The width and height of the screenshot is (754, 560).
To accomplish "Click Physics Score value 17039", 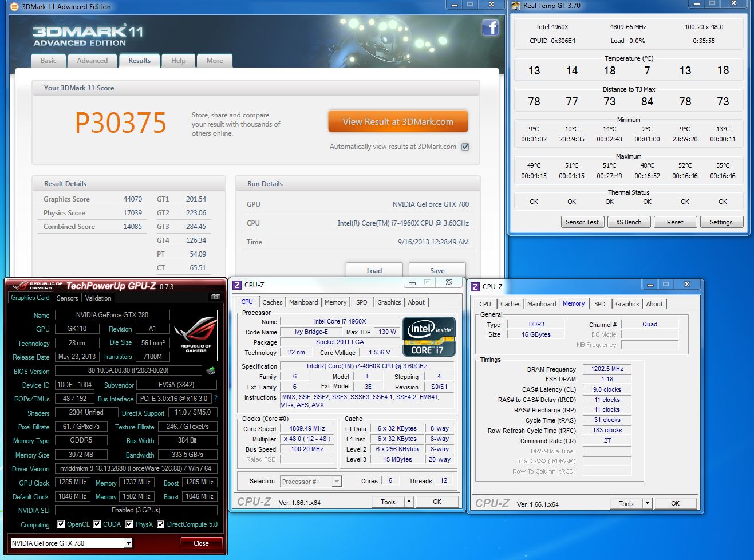I will tap(132, 213).
